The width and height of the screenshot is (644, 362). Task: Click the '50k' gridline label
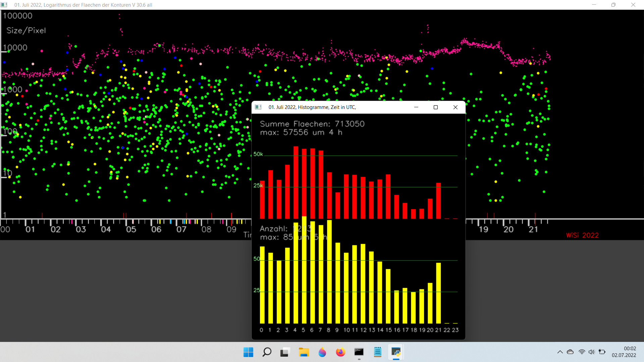258,154
